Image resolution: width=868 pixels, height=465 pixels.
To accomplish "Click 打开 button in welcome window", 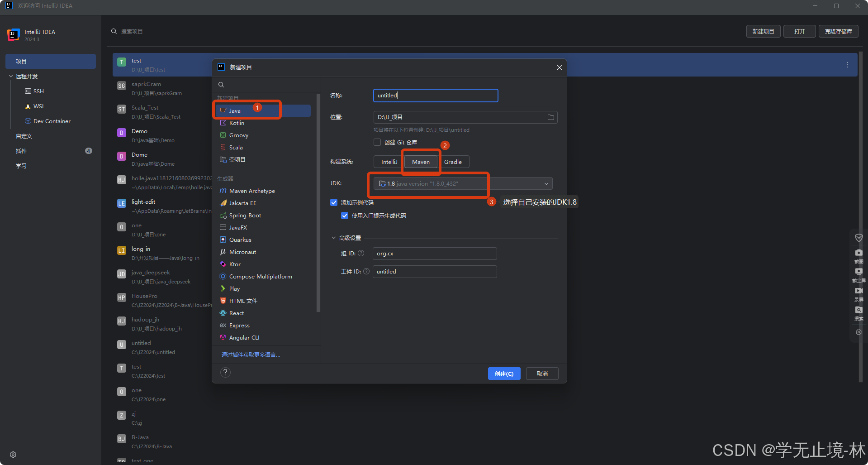I will (x=799, y=31).
